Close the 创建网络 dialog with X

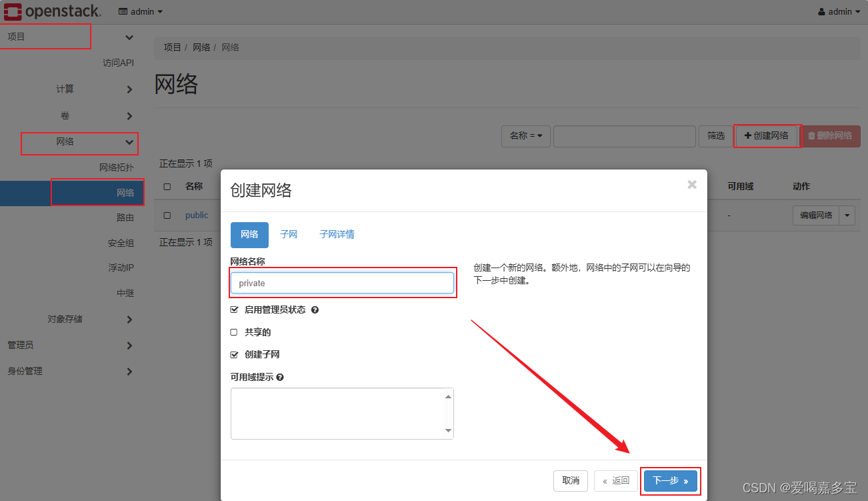tap(692, 185)
